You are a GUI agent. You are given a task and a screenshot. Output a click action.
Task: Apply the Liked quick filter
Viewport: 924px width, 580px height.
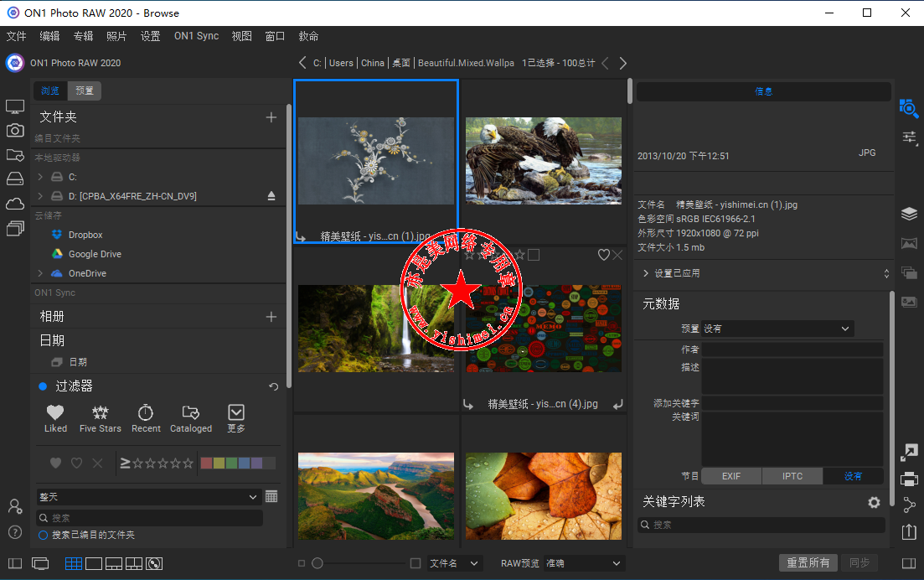(55, 419)
